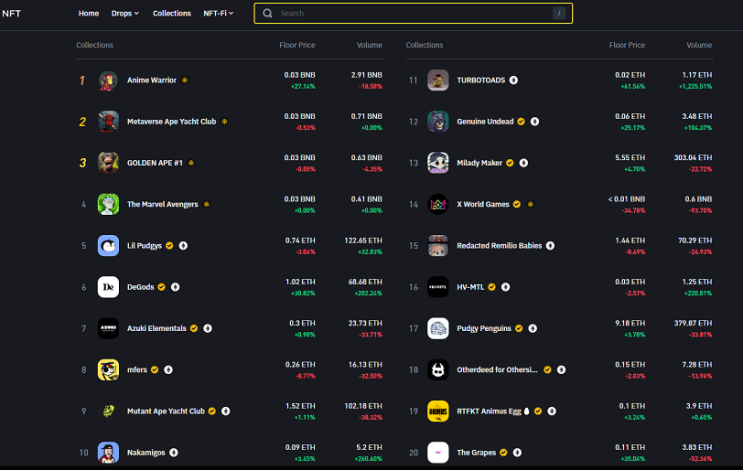Open the Metaverse Ape Yacht Club avatar
Viewport: 743px width, 470px height.
[x=108, y=122]
